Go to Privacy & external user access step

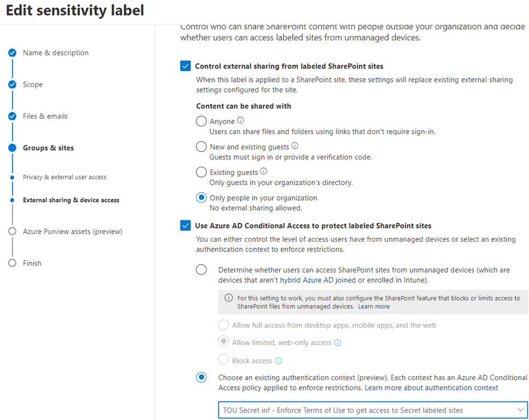(65, 177)
